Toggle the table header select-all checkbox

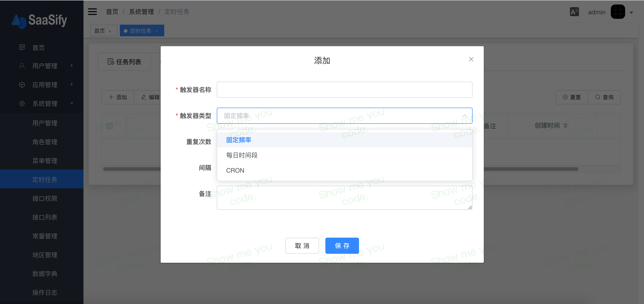(x=110, y=126)
